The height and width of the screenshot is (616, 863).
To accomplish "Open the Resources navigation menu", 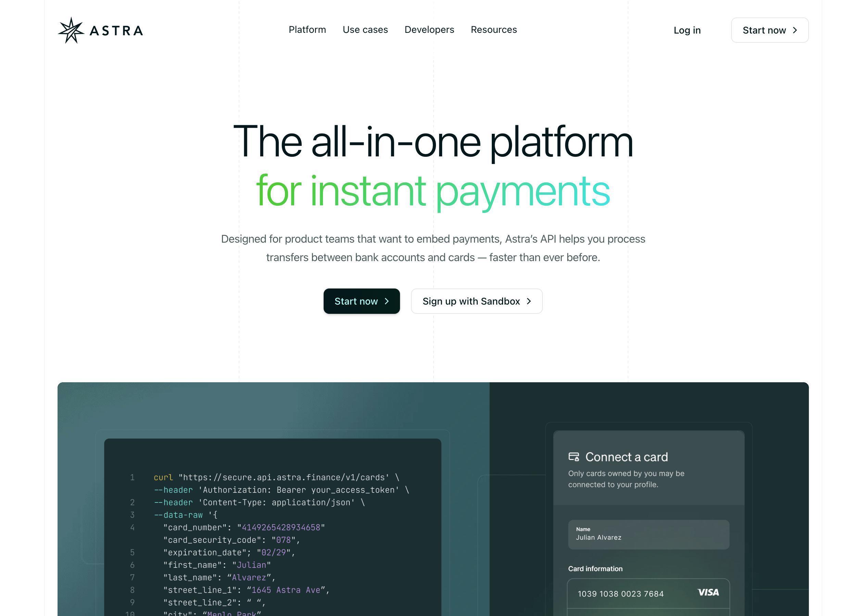I will tap(493, 29).
